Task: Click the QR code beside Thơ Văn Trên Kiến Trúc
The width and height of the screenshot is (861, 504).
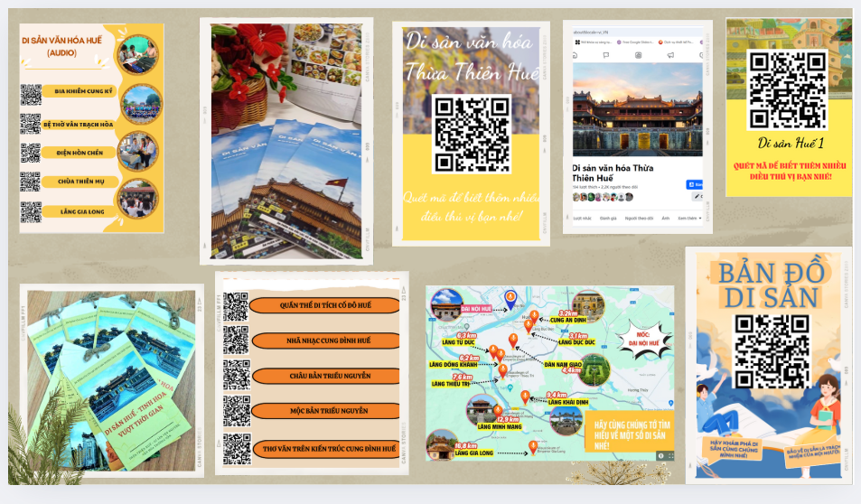Action: tap(237, 449)
